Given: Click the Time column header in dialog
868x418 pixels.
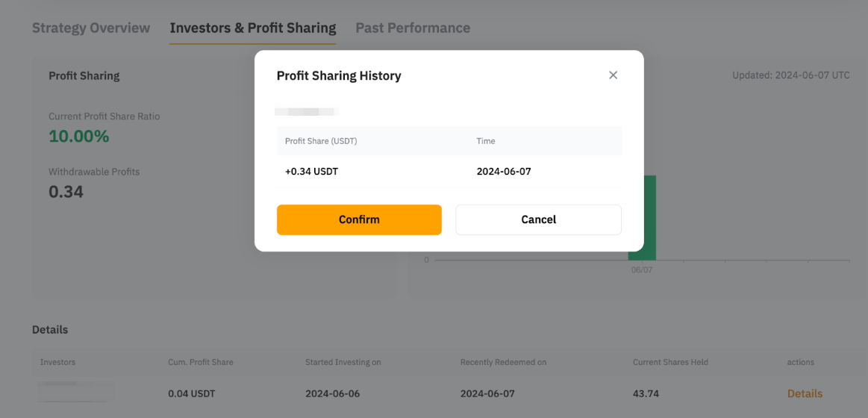Looking at the screenshot, I should [x=486, y=141].
